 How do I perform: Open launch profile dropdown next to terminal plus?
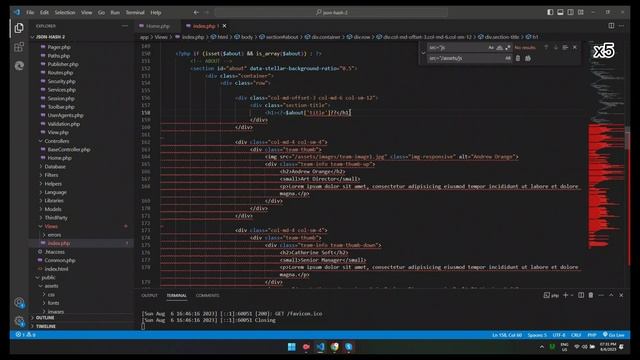[572, 295]
